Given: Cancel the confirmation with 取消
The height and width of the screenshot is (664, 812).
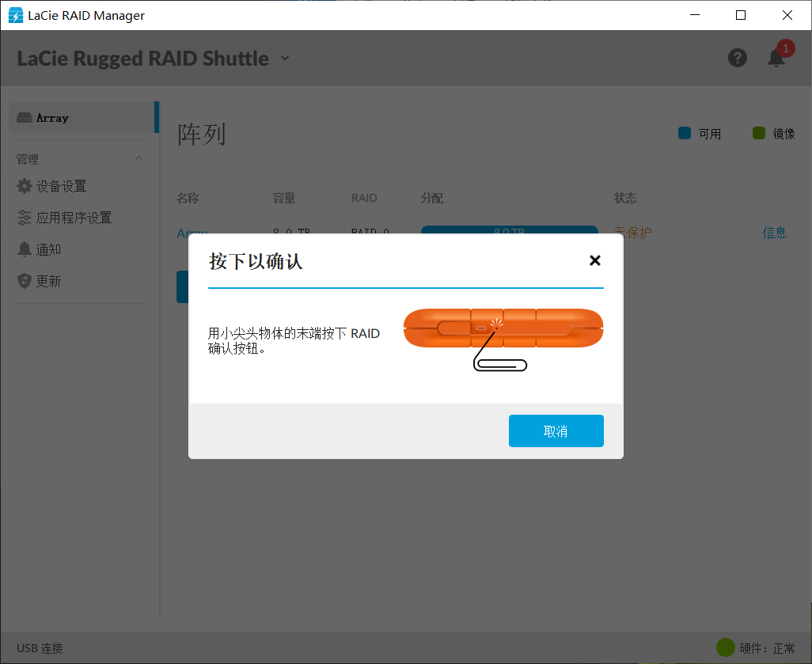Looking at the screenshot, I should click(556, 431).
